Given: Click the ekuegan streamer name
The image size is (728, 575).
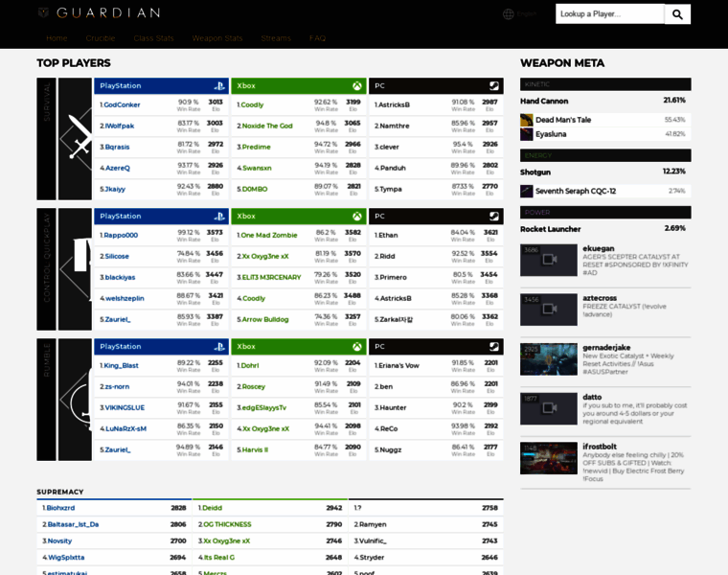Looking at the screenshot, I should click(599, 248).
